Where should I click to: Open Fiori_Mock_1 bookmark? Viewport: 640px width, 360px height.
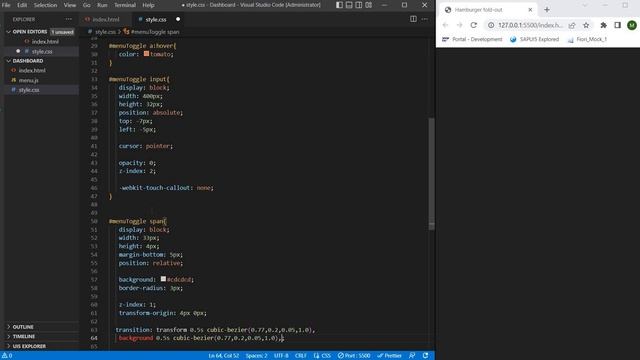tap(587, 39)
